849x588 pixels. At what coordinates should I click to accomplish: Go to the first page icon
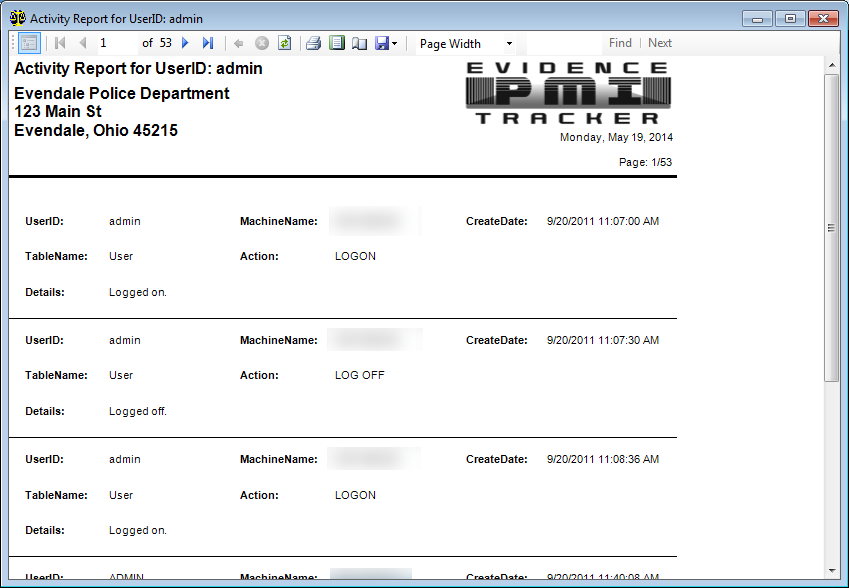click(60, 43)
